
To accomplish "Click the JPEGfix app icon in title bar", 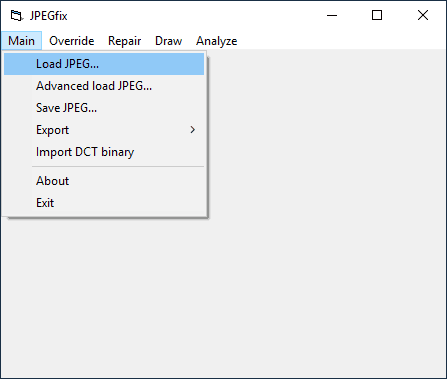I will click(x=16, y=16).
